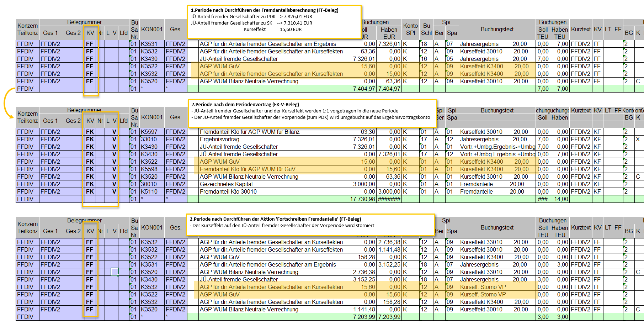Screen dimensions: 644x321
Task: Select the 'X' flag in the Ergebnisvortrag row
Action: 638,139
